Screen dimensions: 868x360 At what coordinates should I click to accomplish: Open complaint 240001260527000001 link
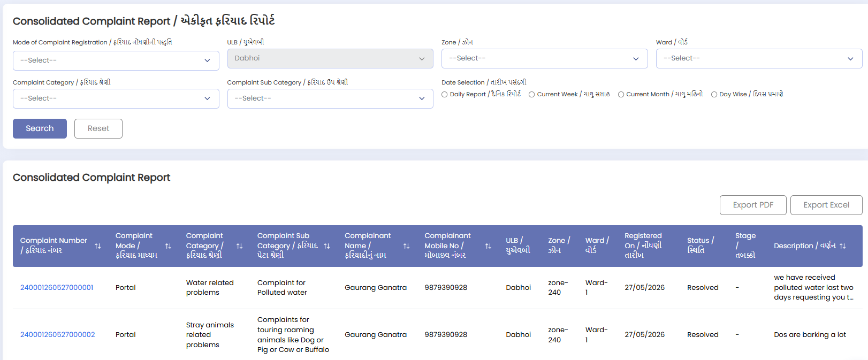pos(57,288)
